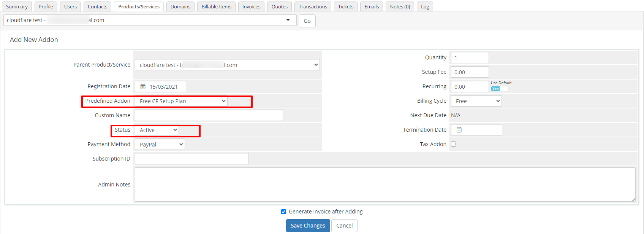
Task: Open the Domains tab
Action: [x=180, y=7]
